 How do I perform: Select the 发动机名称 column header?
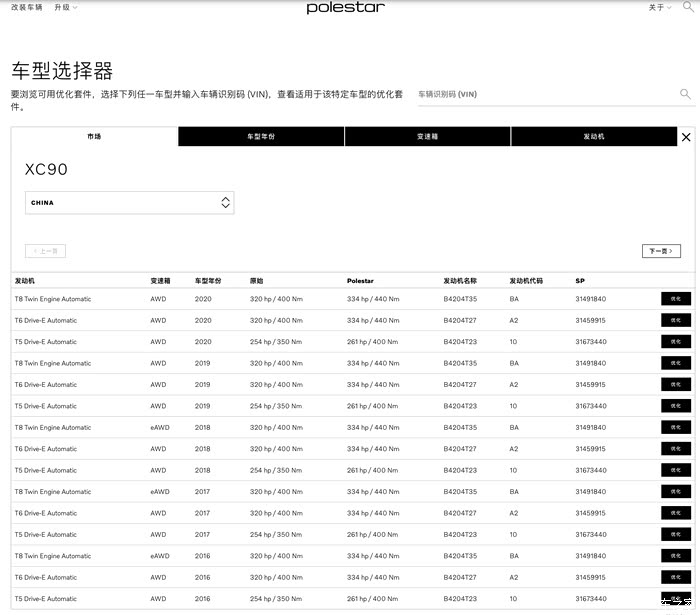460,281
